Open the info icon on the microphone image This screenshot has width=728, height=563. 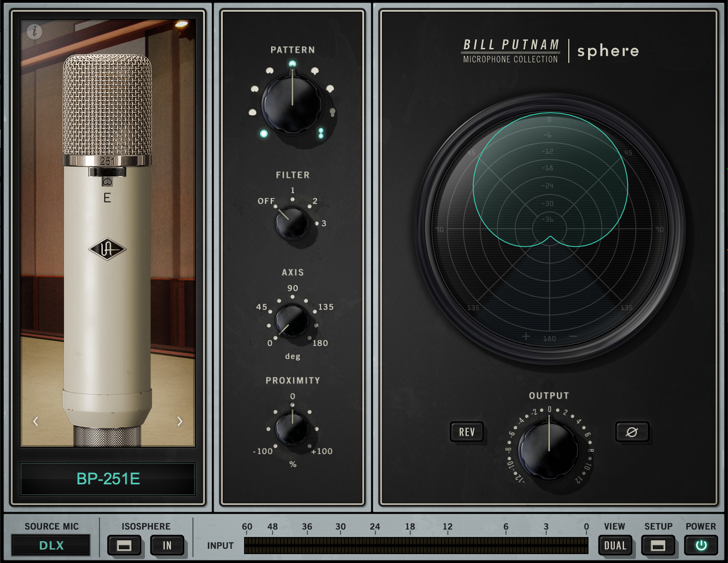pyautogui.click(x=34, y=32)
